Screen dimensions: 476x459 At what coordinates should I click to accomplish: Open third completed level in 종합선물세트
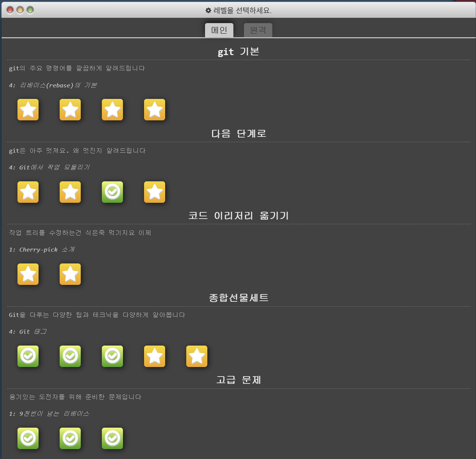[112, 356]
